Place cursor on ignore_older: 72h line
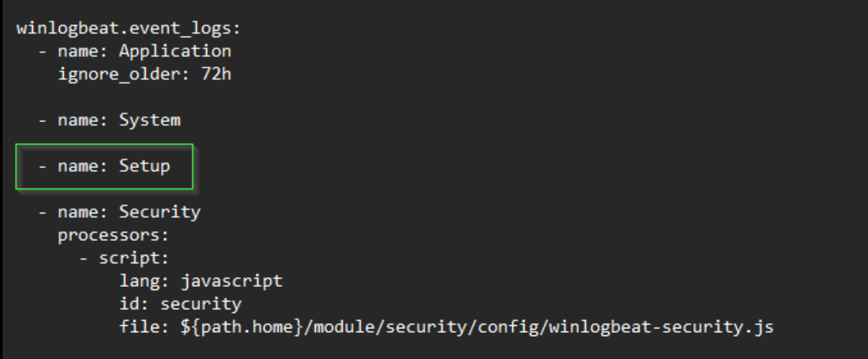868x359 pixels. 144,74
